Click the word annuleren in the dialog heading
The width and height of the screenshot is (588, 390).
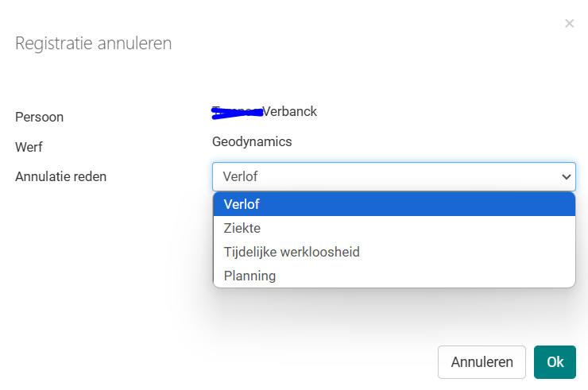click(135, 43)
